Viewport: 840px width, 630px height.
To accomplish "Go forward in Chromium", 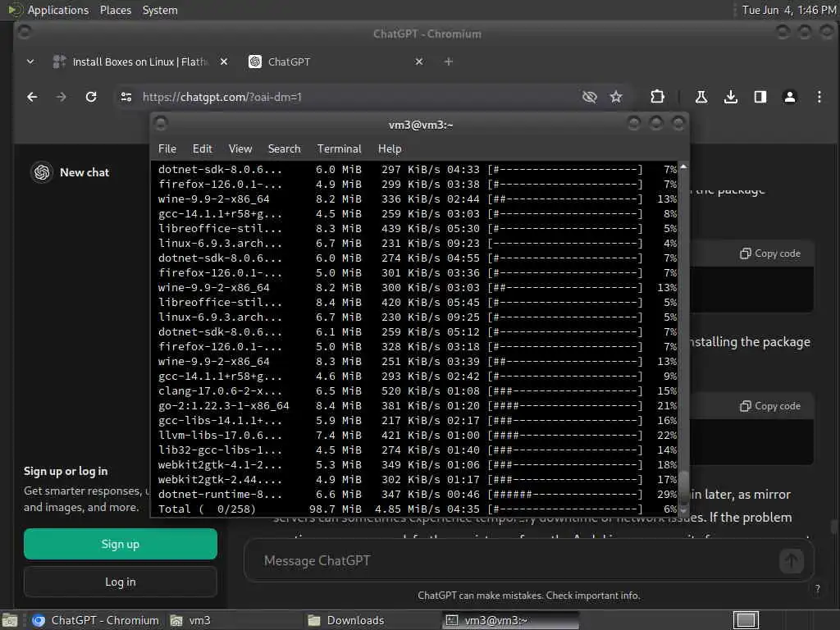I will (x=61, y=97).
